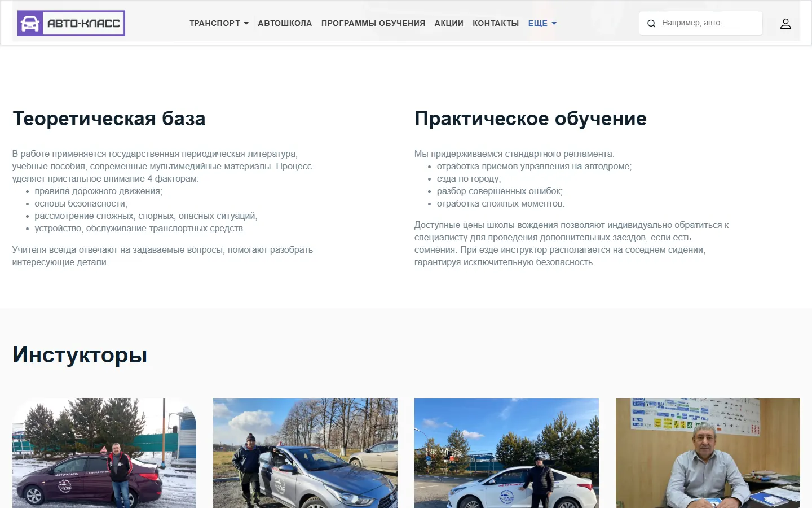The width and height of the screenshot is (812, 508).
Task: Click item 'устройство, обслуживание транспортных средств.'
Action: pos(140,229)
